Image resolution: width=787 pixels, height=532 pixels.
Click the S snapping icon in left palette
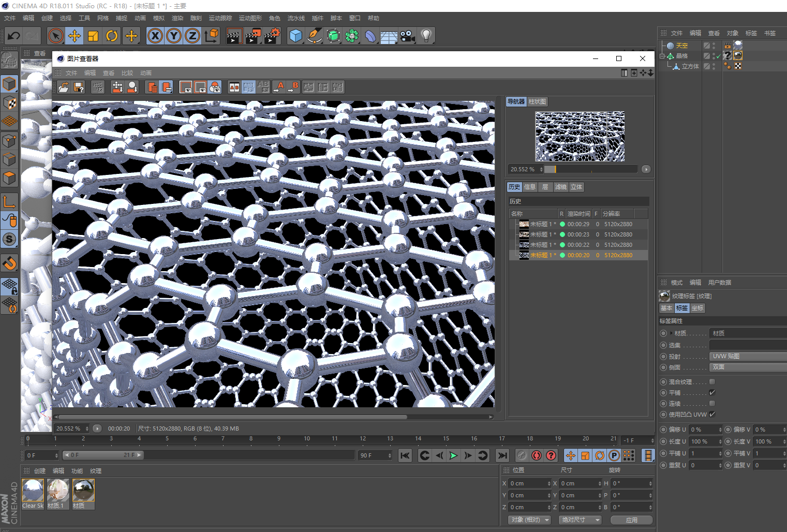(x=9, y=239)
